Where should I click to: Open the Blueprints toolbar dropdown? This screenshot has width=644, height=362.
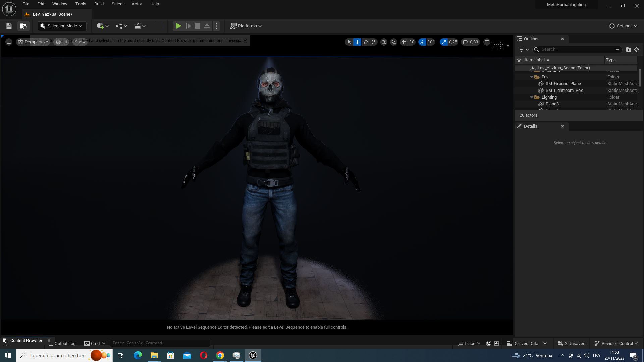click(121, 26)
